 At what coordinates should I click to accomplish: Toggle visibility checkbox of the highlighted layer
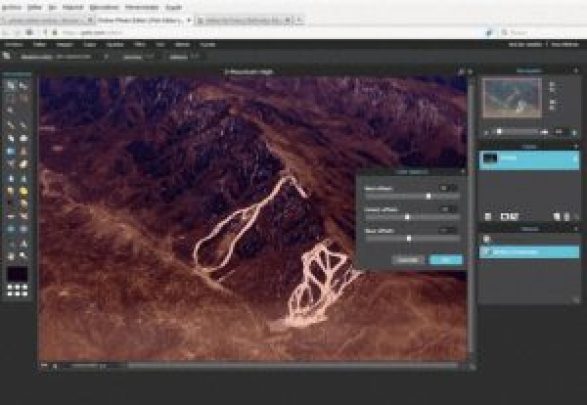pyautogui.click(x=575, y=159)
